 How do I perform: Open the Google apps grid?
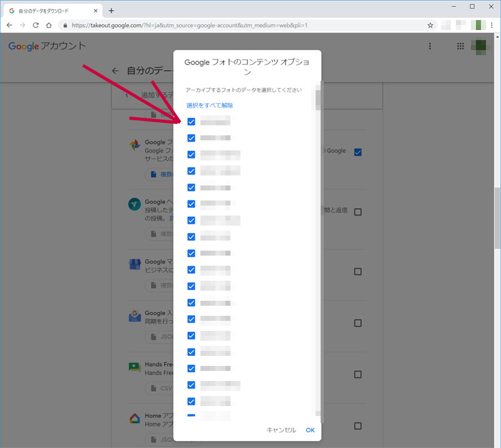point(460,46)
